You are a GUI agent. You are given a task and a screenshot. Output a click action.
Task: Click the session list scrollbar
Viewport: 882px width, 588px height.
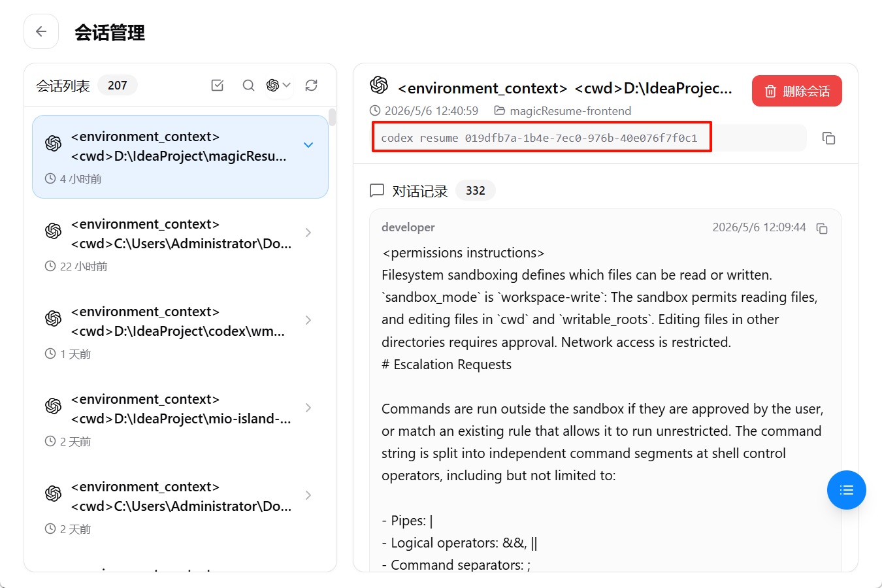tap(333, 117)
